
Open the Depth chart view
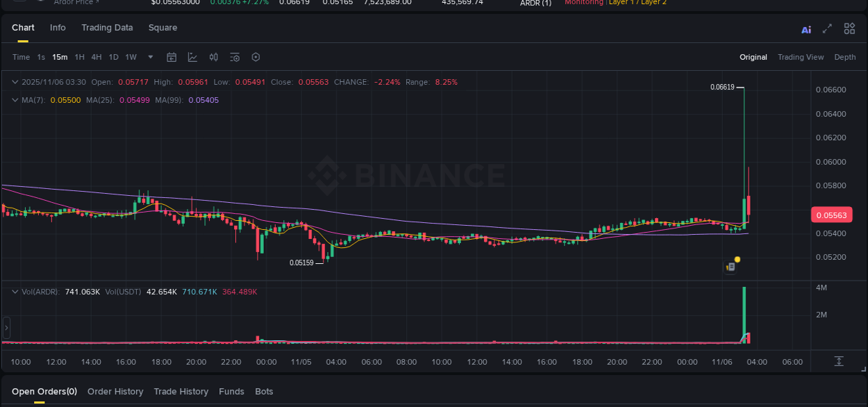(845, 57)
